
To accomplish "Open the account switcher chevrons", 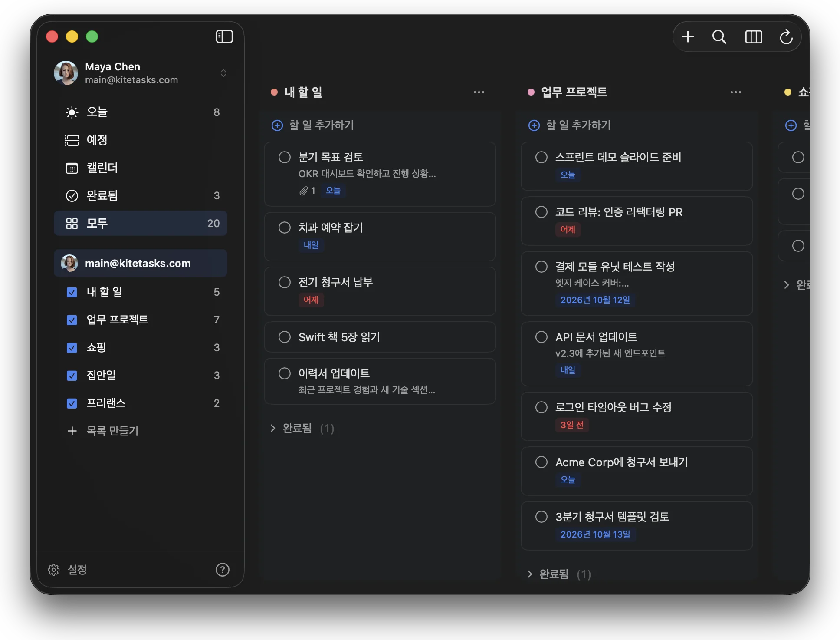I will (x=223, y=73).
